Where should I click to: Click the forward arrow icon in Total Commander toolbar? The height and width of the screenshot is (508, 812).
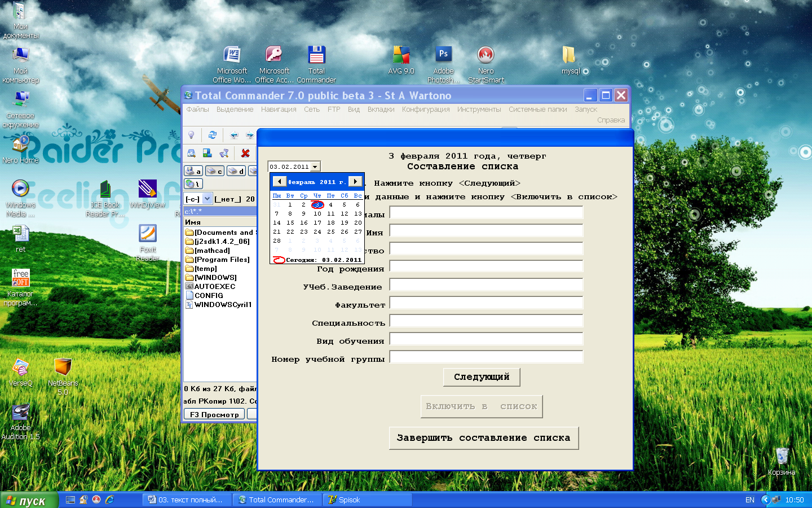(x=249, y=135)
